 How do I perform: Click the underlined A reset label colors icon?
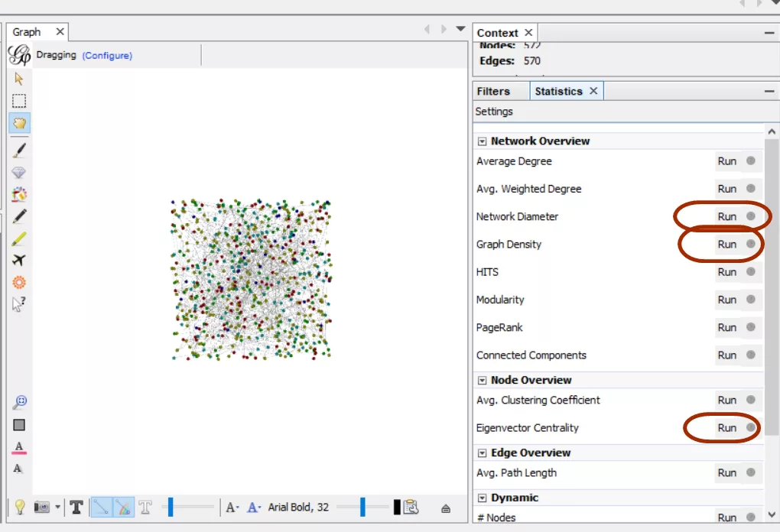pos(19,447)
